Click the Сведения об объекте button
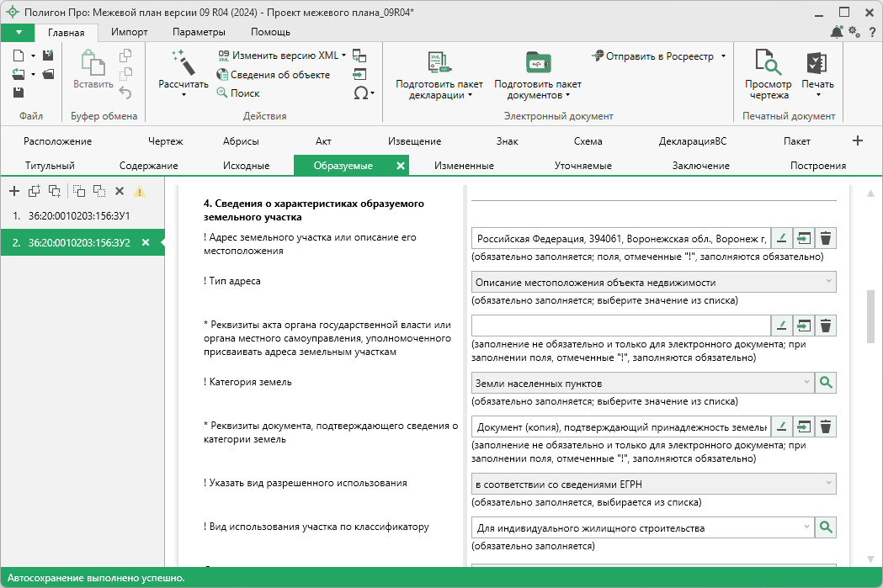 273,75
